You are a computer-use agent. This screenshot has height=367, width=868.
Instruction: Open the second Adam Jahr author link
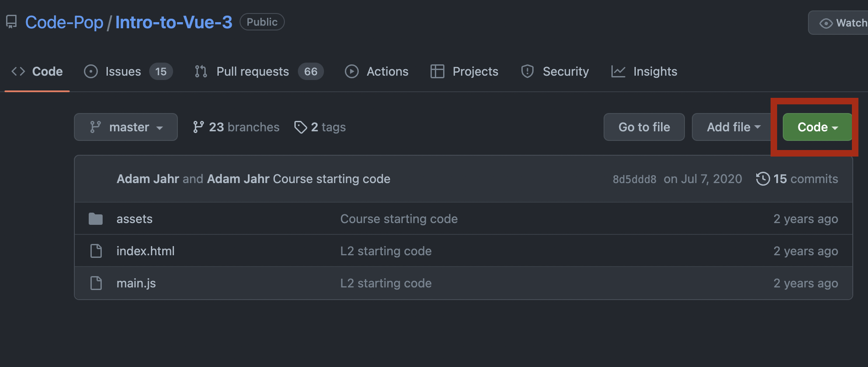(238, 179)
